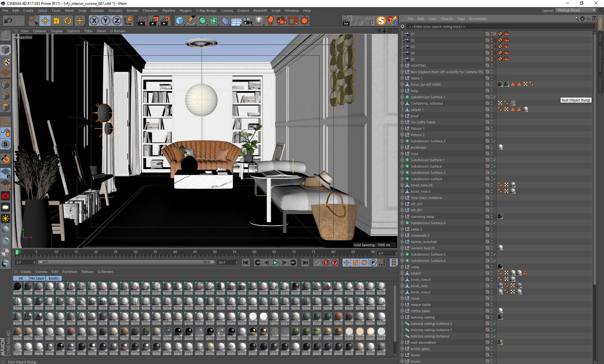Toggle green checkmark for Subdivision Surface.3
Image resolution: width=604 pixels, height=364 pixels.
point(494,141)
